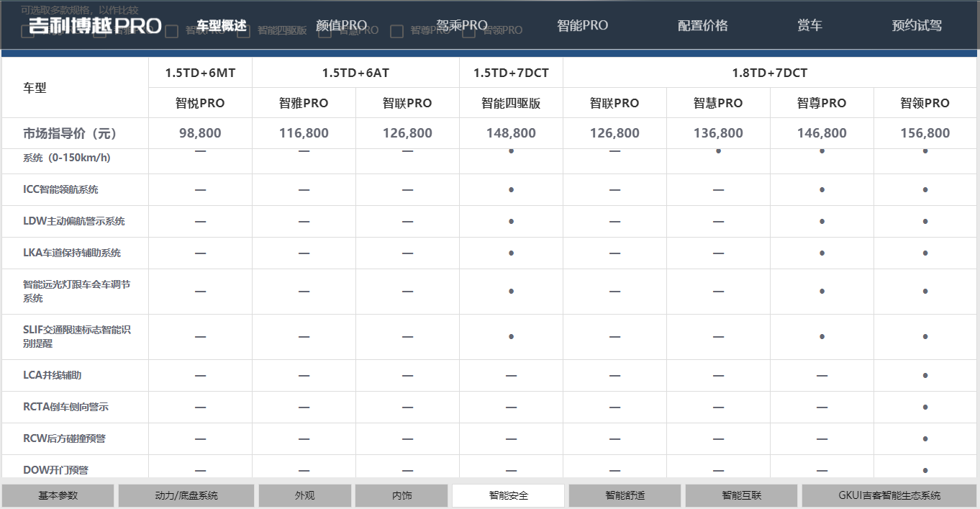
Task: Open the 颜值PRO nav item
Action: point(342,26)
